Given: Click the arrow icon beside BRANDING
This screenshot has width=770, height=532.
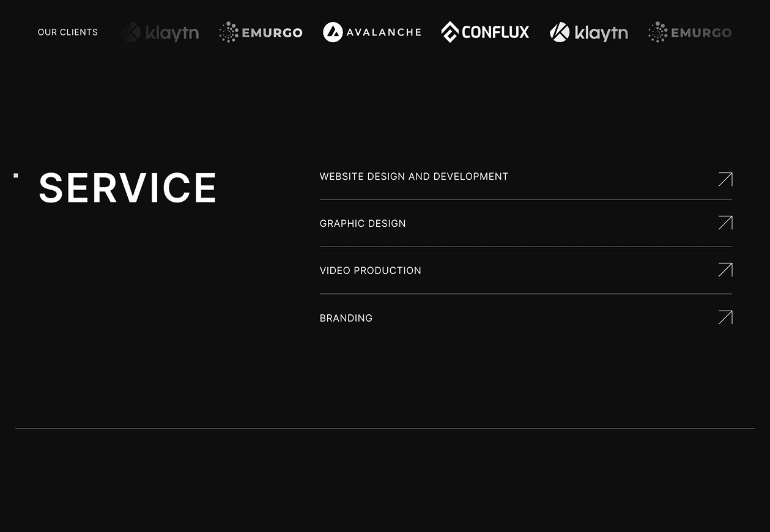Looking at the screenshot, I should [x=725, y=317].
